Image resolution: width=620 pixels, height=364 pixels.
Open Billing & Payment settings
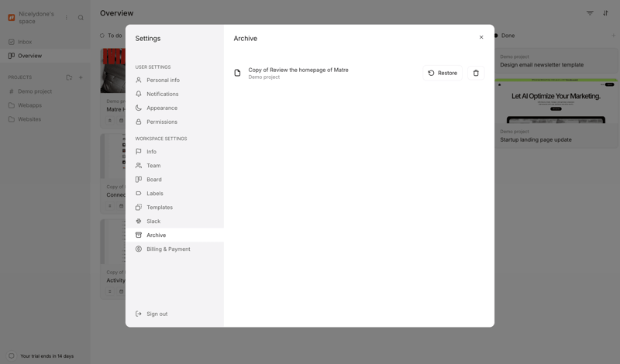[x=174, y=249]
